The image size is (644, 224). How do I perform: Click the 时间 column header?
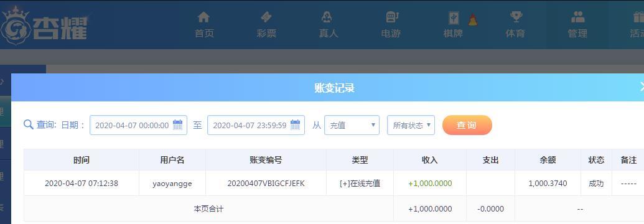pyautogui.click(x=82, y=160)
